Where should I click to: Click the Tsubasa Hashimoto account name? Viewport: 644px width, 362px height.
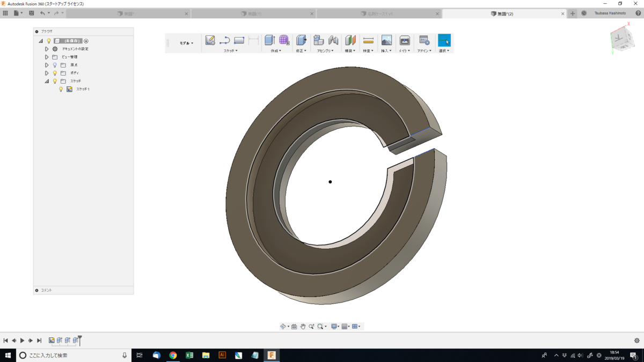610,13
